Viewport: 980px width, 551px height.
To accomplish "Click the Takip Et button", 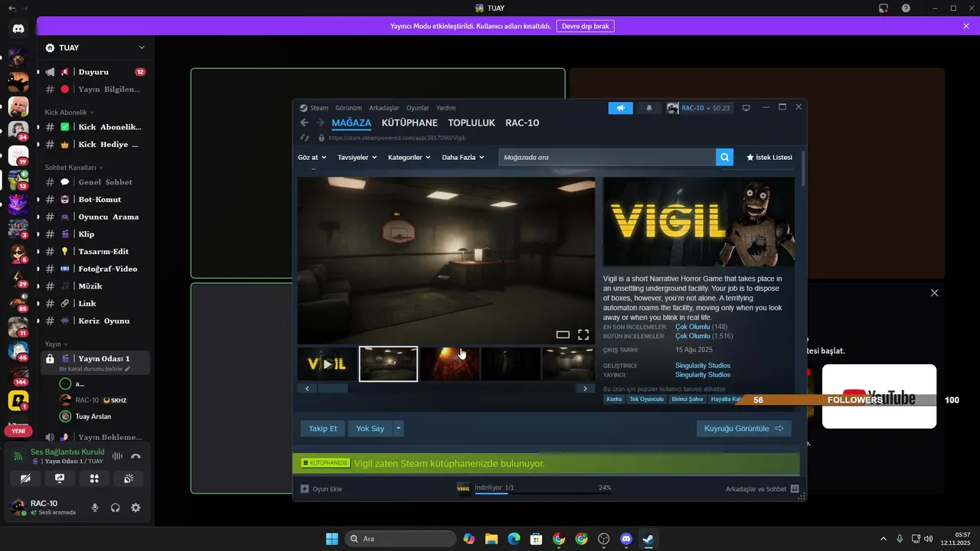I will [x=323, y=429].
